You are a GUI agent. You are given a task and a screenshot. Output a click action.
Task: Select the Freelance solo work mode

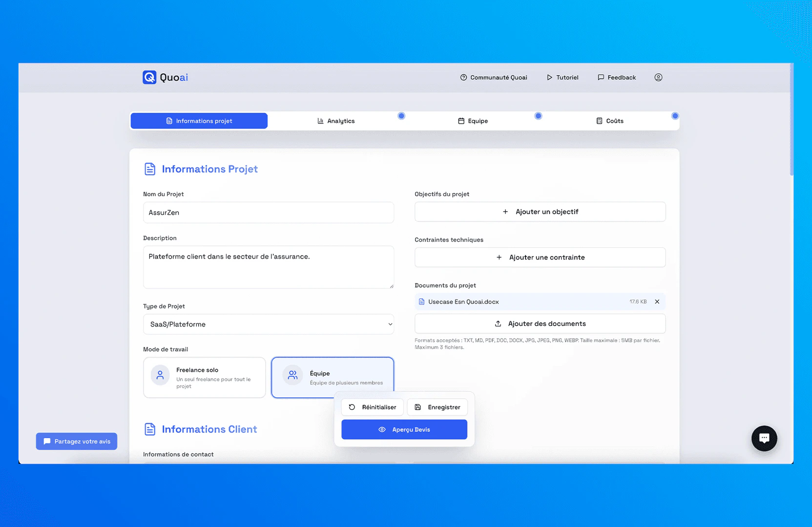(x=204, y=377)
